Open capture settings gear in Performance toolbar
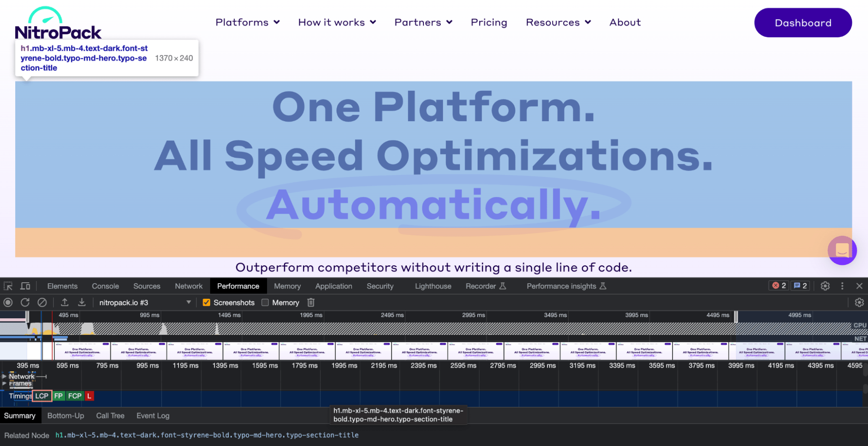Screen dimensions: 868x446 point(859,302)
